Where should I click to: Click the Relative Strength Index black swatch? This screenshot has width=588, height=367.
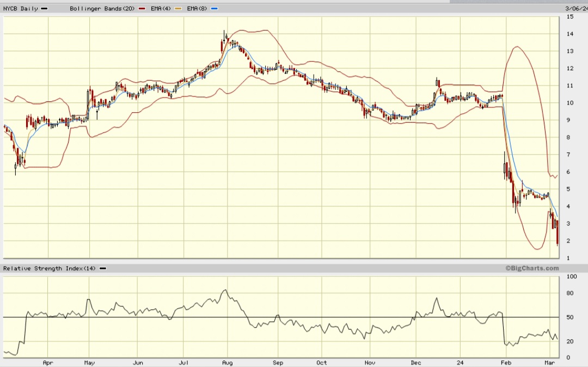click(x=102, y=268)
